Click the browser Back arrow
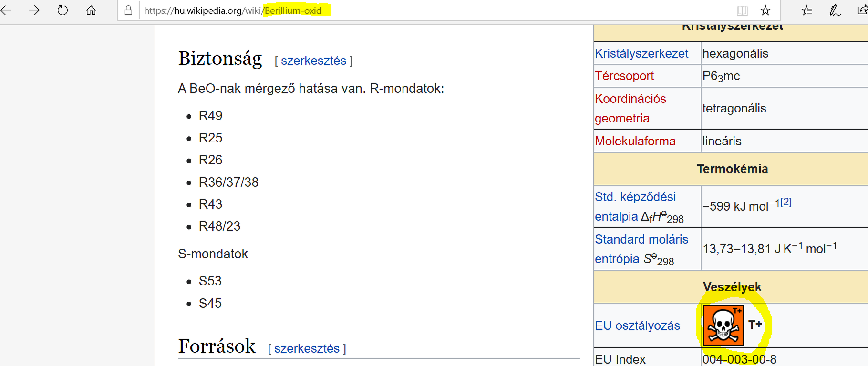Screen dimensions: 868x366 pos(6,10)
